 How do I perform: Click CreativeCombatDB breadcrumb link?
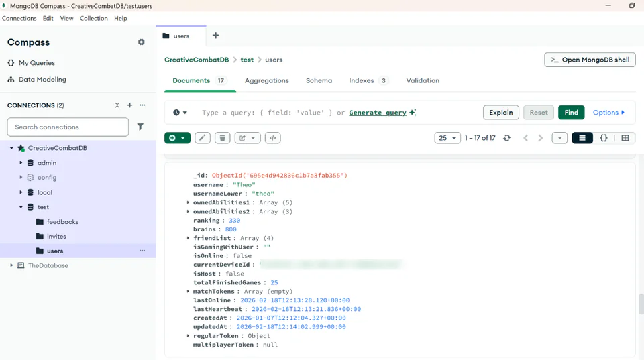coord(197,60)
